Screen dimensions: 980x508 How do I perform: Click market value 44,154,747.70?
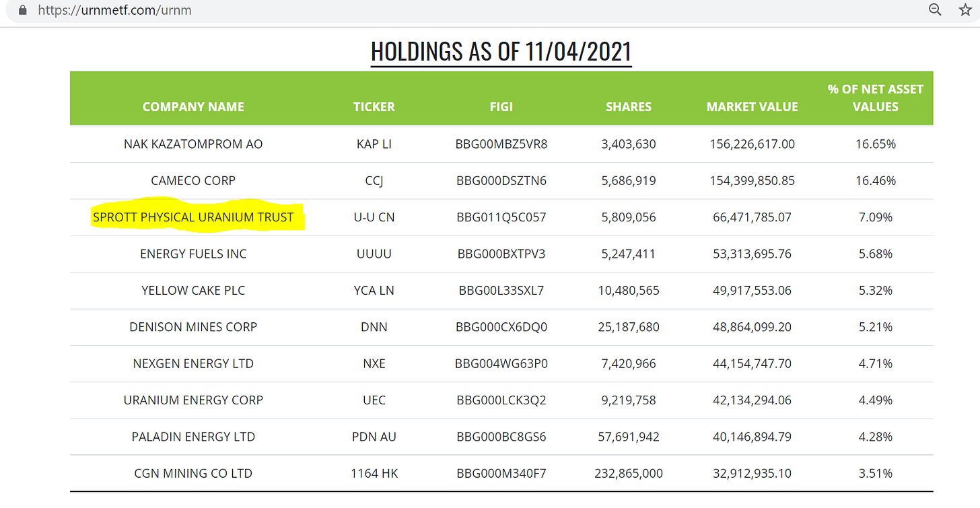coord(753,363)
